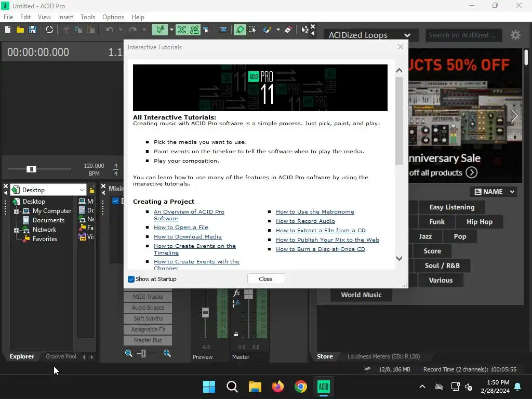Image resolution: width=532 pixels, height=399 pixels.
Task: Expand the Network tree node
Action: (x=16, y=230)
